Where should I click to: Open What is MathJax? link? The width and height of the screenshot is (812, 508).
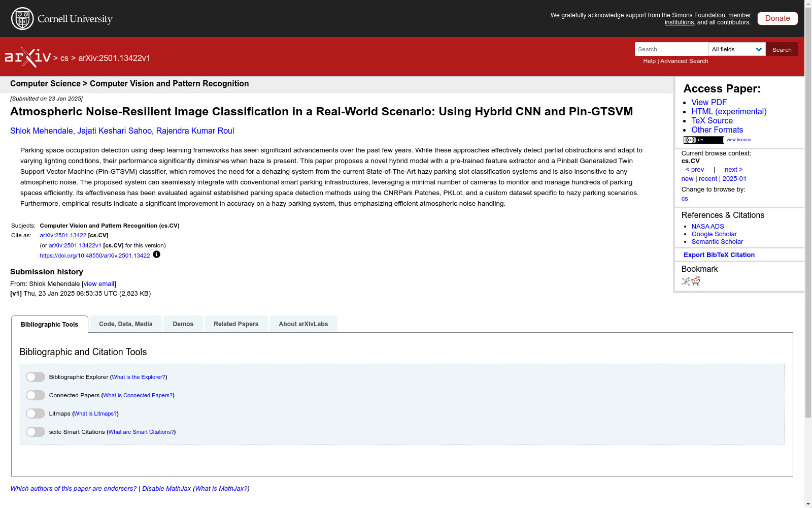tap(221, 489)
